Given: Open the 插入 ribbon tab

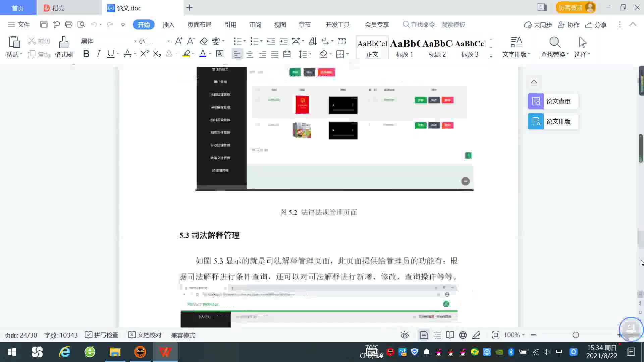Looking at the screenshot, I should [168, 24].
